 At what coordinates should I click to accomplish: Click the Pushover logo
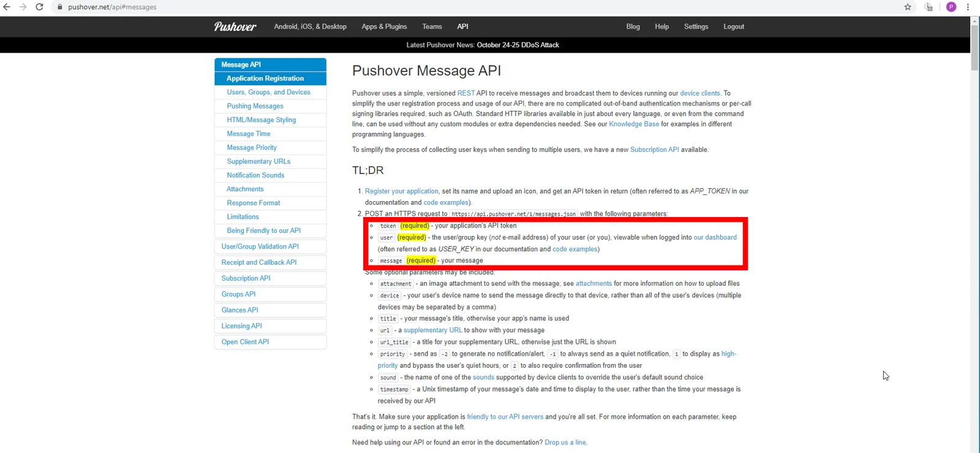[235, 26]
